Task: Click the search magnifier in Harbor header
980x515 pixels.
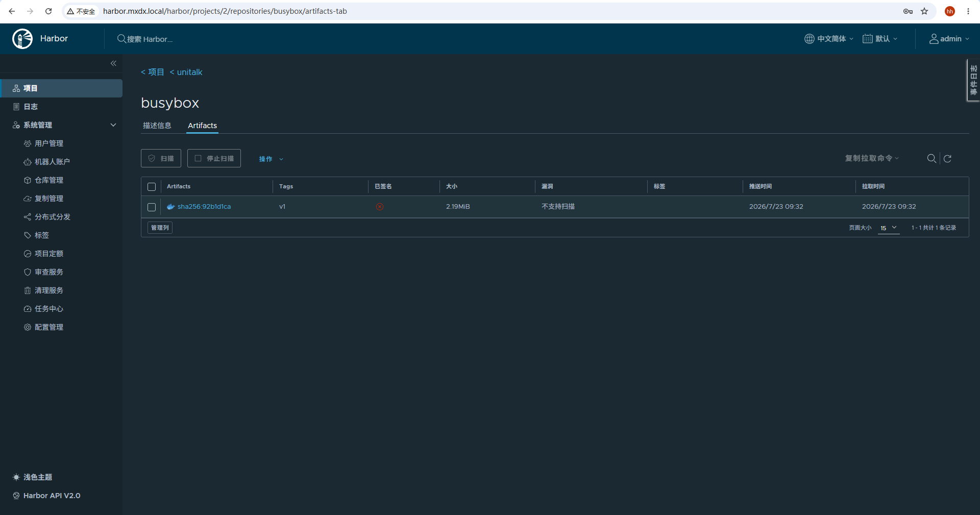Action: (x=121, y=39)
